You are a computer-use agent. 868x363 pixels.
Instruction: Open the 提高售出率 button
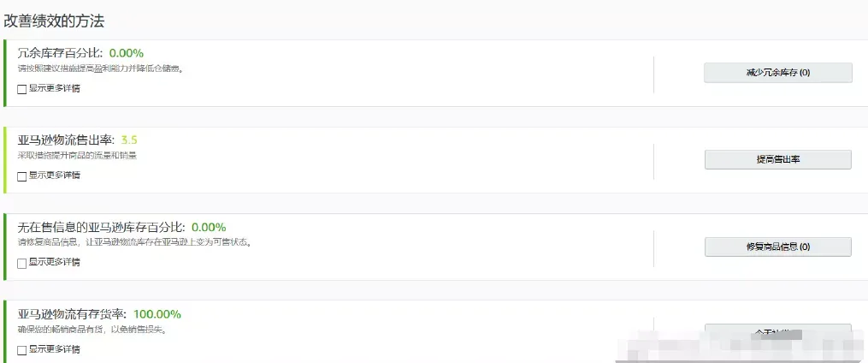(777, 159)
